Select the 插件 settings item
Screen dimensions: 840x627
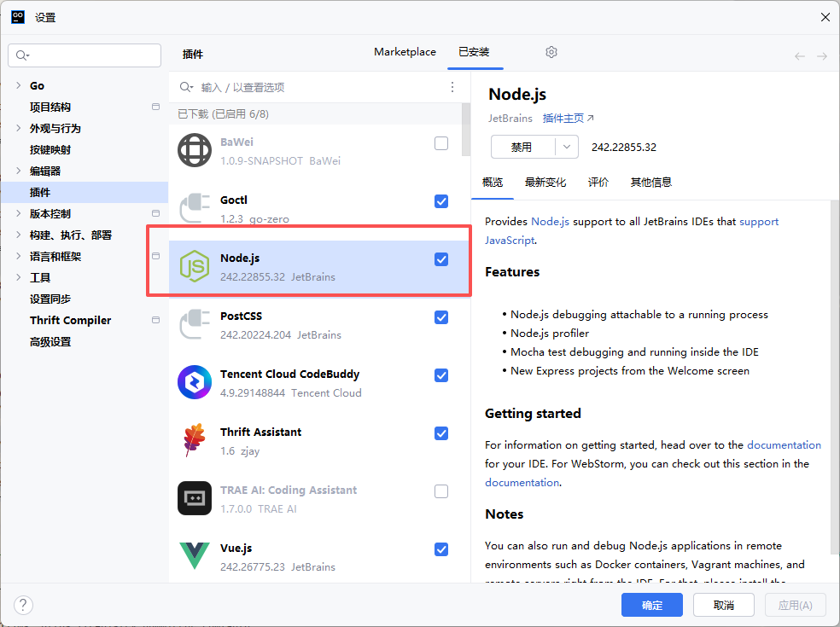[x=85, y=192]
